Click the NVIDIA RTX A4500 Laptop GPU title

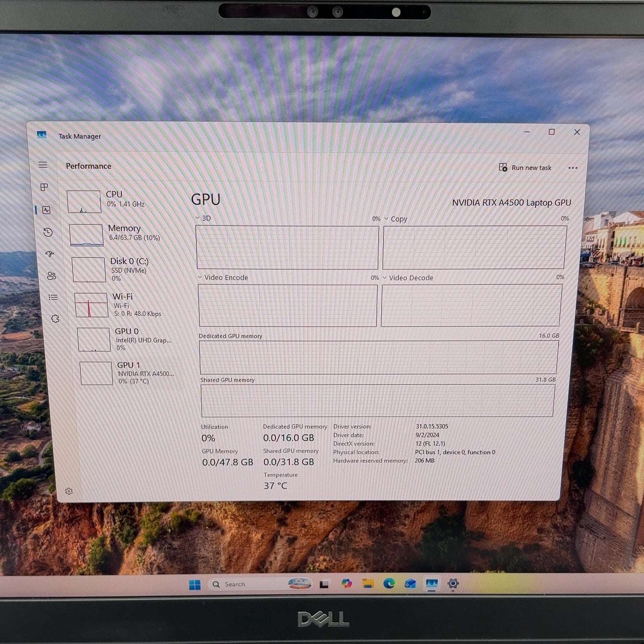coord(511,203)
